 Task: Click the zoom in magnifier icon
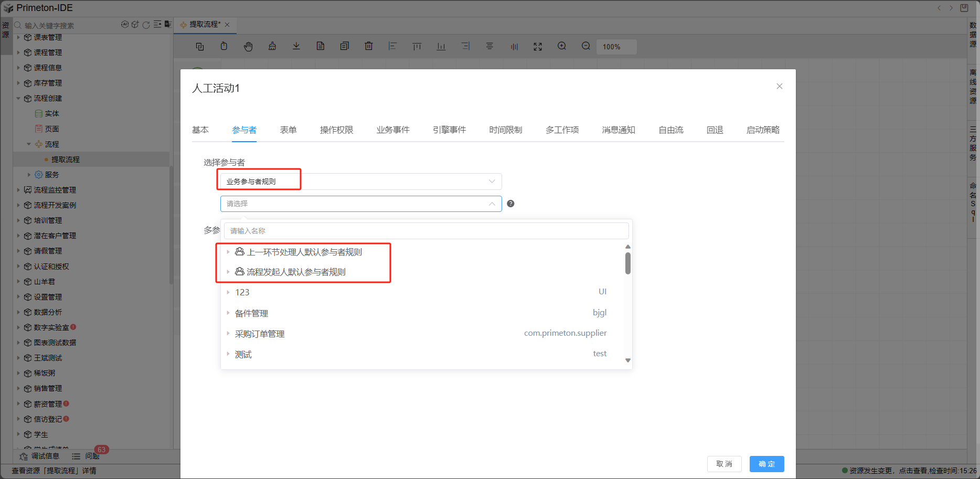[x=562, y=46]
